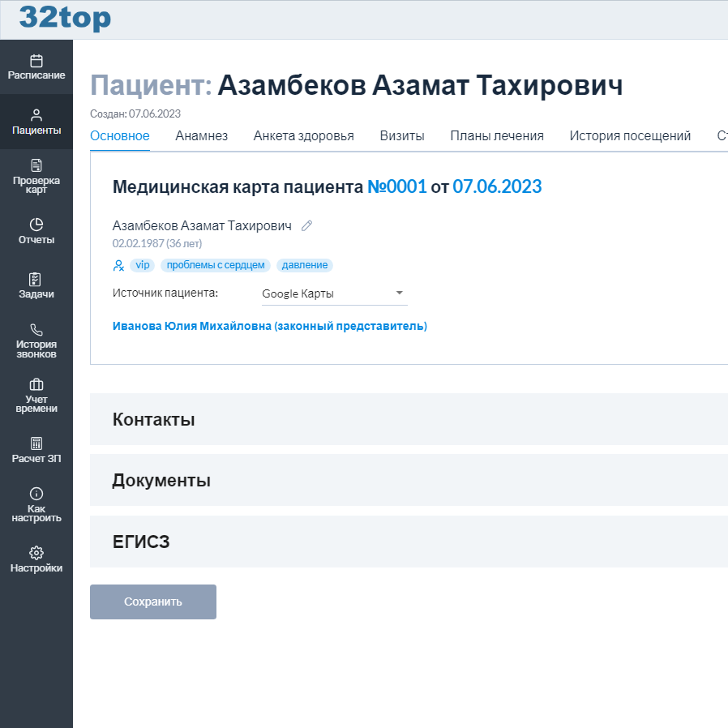Open Иванова Юлия Михайловна representative link
The width and height of the screenshot is (728, 728).
pos(270,326)
